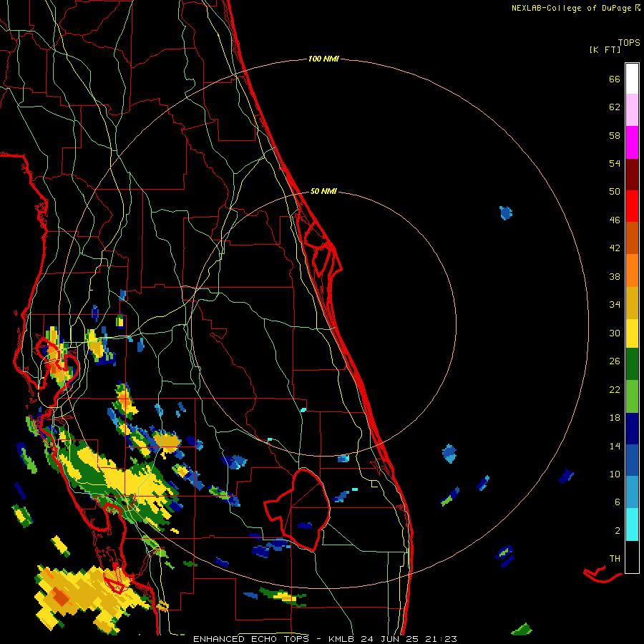
Task: Click the 14 value on the legend
Action: tap(615, 446)
